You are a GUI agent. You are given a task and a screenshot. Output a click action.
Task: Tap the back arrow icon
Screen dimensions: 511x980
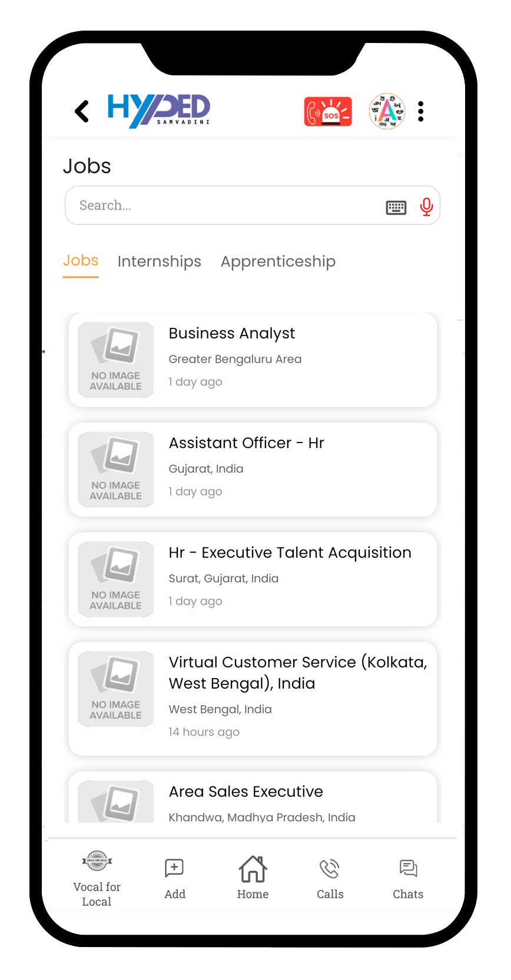click(82, 111)
